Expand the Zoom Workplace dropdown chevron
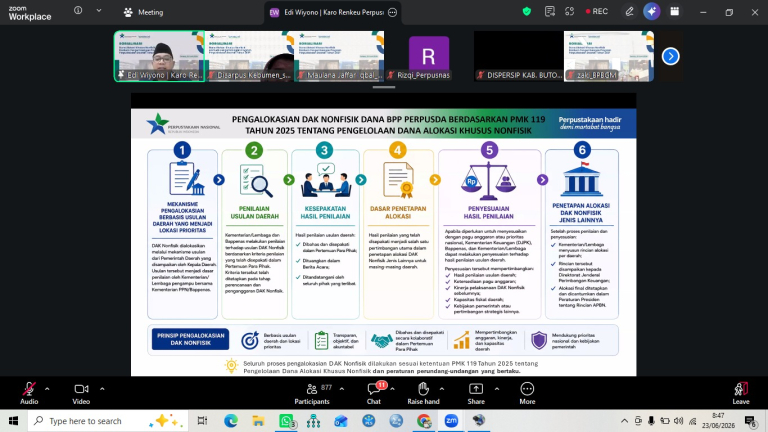 pyautogui.click(x=99, y=10)
